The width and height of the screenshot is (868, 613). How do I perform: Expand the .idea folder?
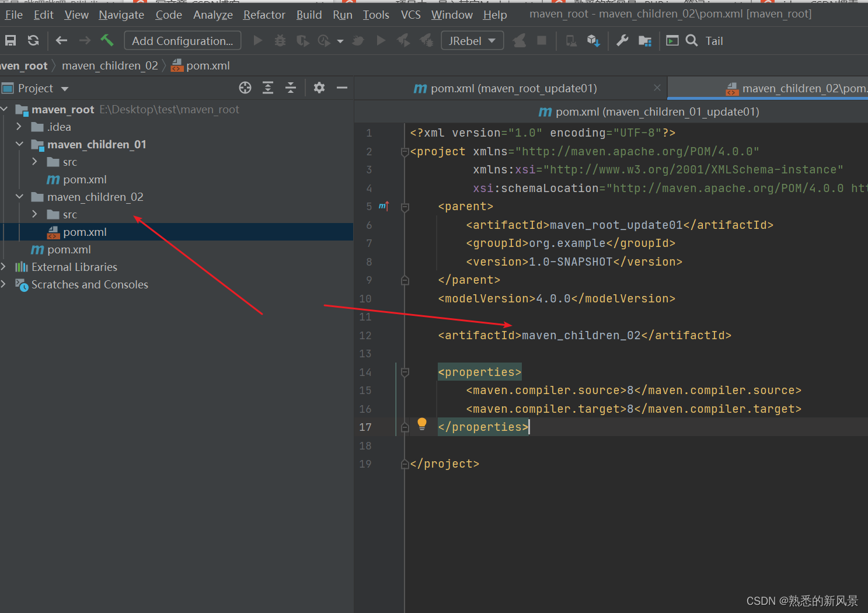pyautogui.click(x=19, y=127)
